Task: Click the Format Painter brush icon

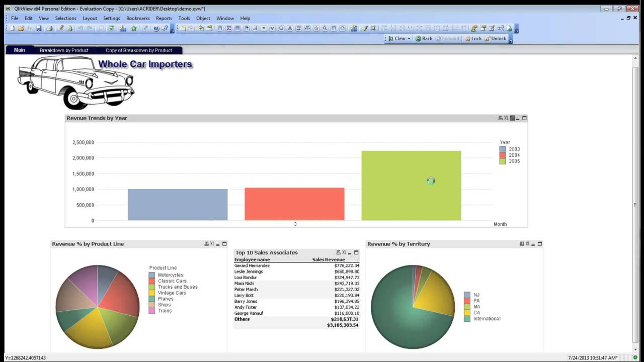Action: (365, 28)
